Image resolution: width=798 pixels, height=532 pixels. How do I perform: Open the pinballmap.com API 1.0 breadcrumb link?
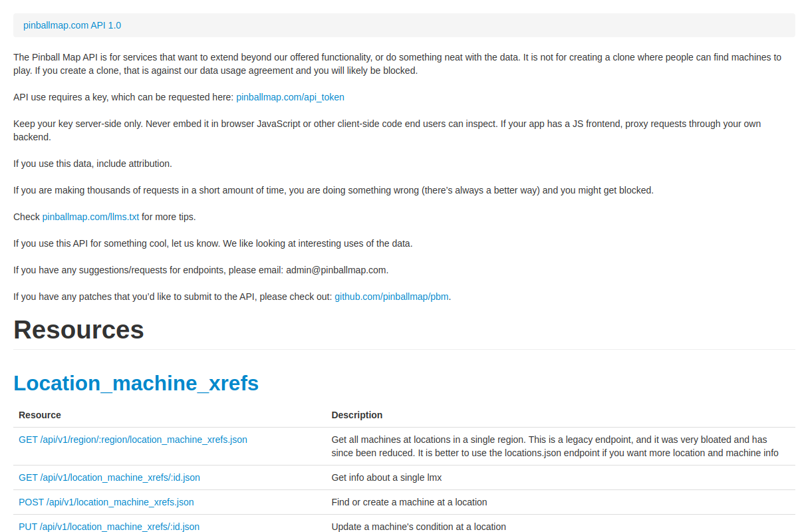[x=72, y=25]
